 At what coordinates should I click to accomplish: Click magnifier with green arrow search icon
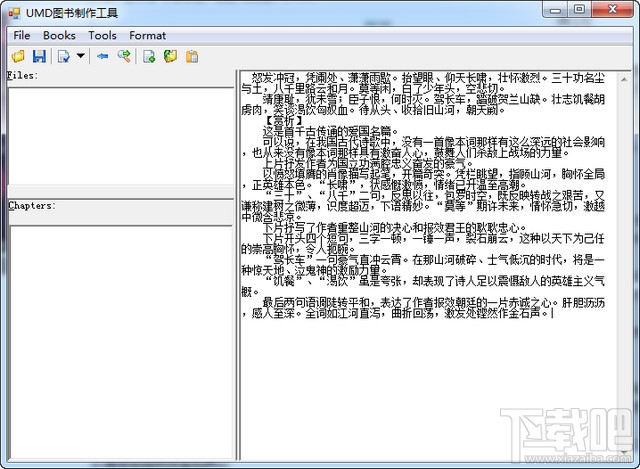pos(124,56)
